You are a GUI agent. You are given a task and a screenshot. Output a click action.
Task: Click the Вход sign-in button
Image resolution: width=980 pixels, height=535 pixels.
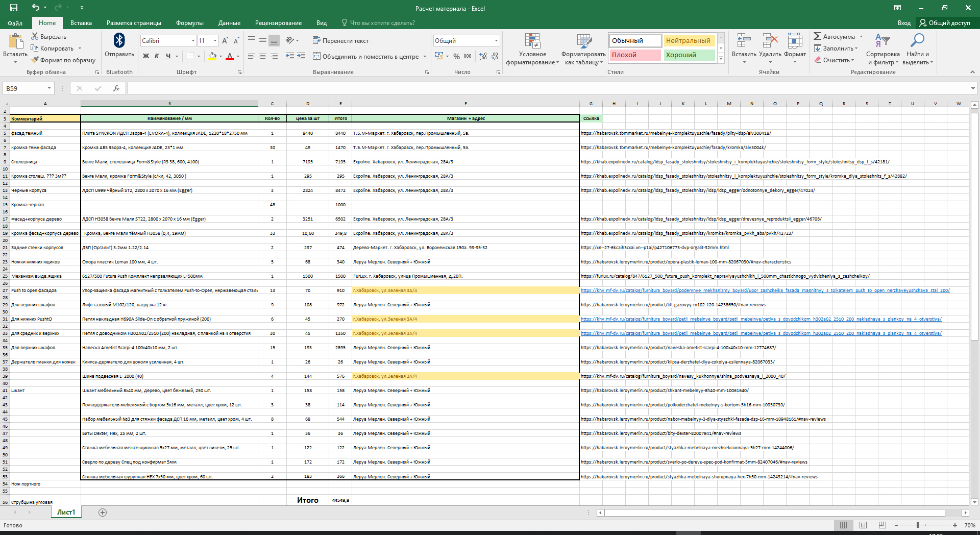coord(904,23)
